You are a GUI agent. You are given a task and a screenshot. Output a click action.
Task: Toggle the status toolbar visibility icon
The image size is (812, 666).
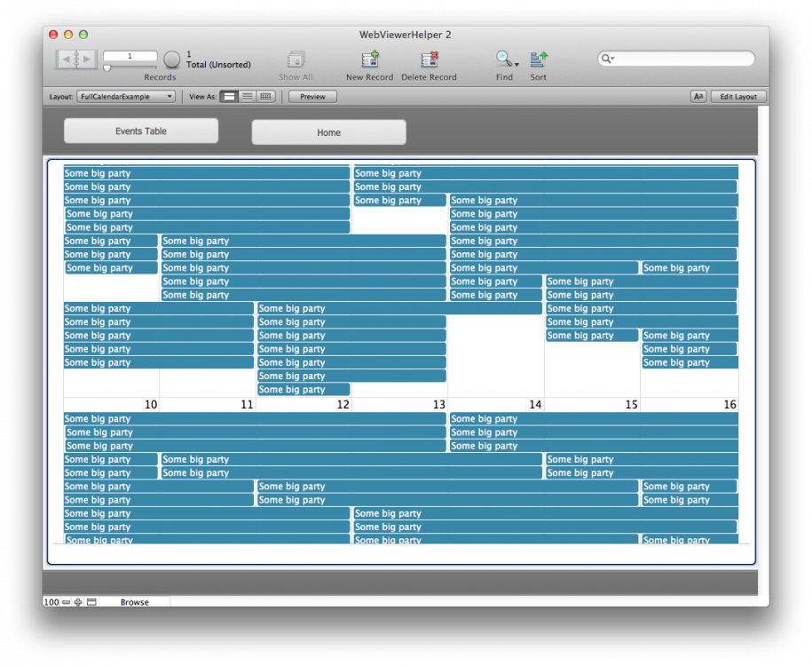tap(91, 602)
